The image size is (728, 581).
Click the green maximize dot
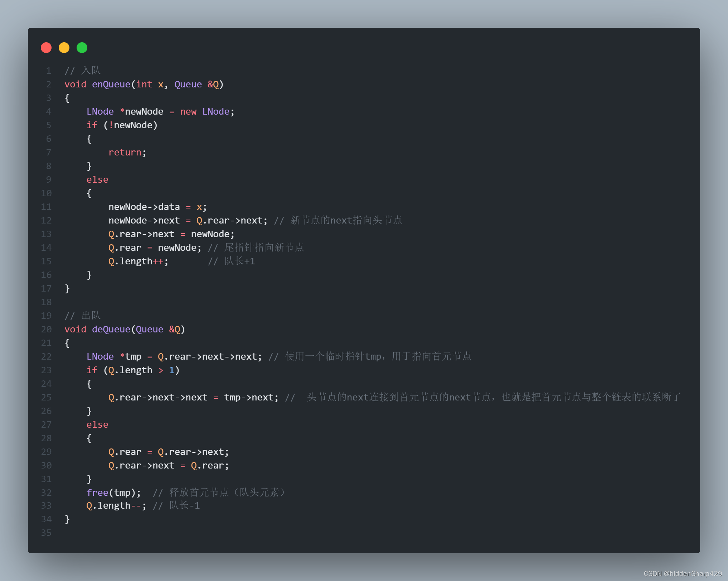pyautogui.click(x=82, y=48)
